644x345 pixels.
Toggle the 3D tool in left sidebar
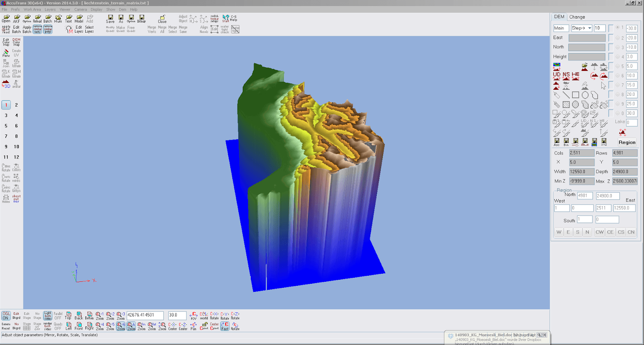click(x=6, y=84)
